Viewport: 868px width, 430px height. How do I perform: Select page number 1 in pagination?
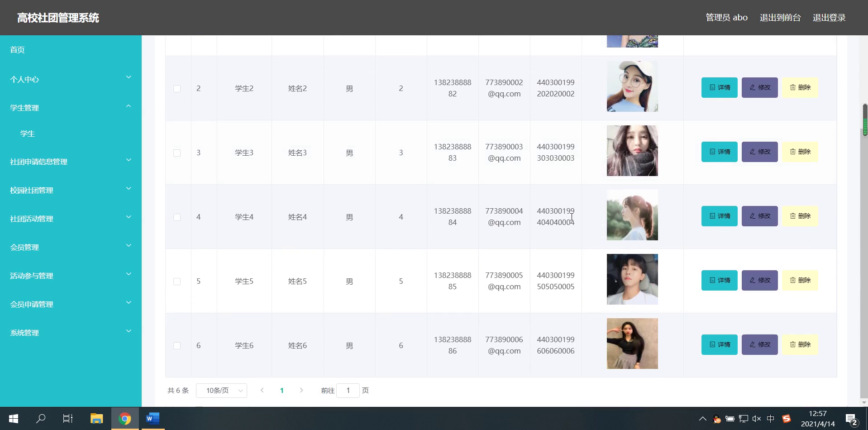tap(282, 390)
